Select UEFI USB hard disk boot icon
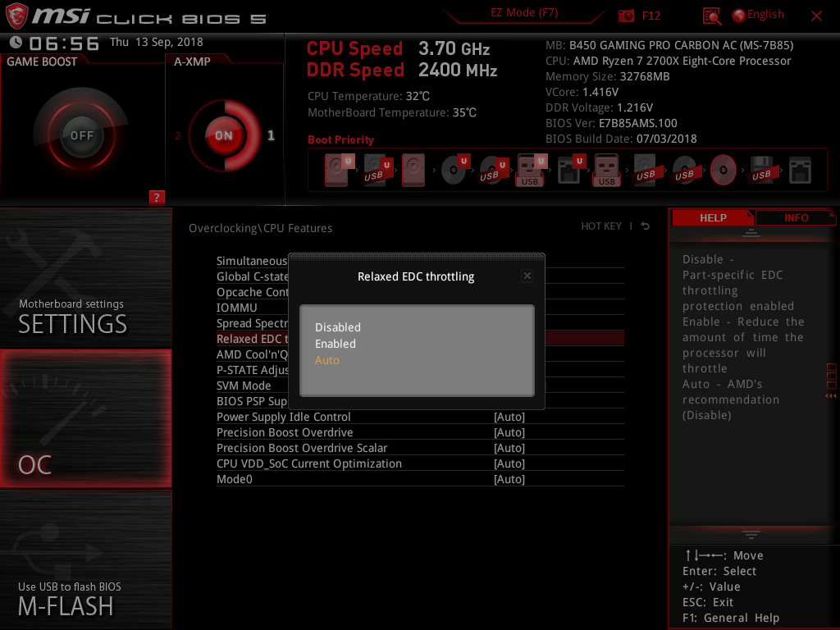The height and width of the screenshot is (630, 840). tap(377, 170)
